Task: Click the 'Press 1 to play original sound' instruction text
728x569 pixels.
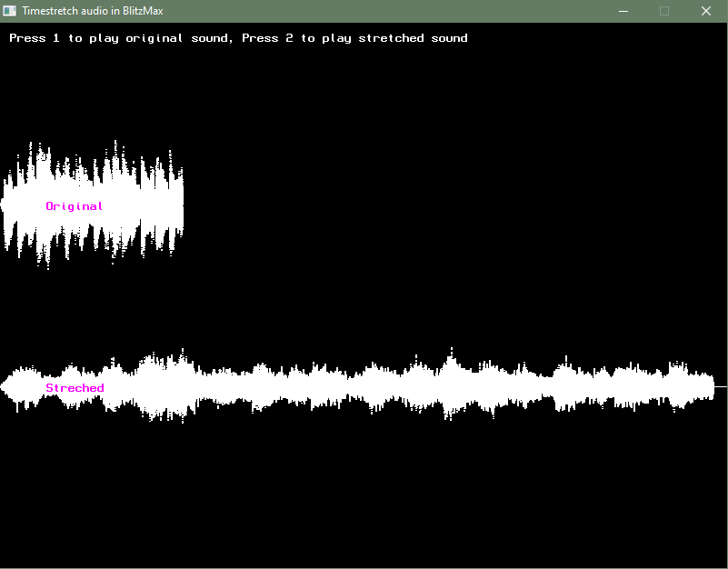Action: click(x=121, y=38)
